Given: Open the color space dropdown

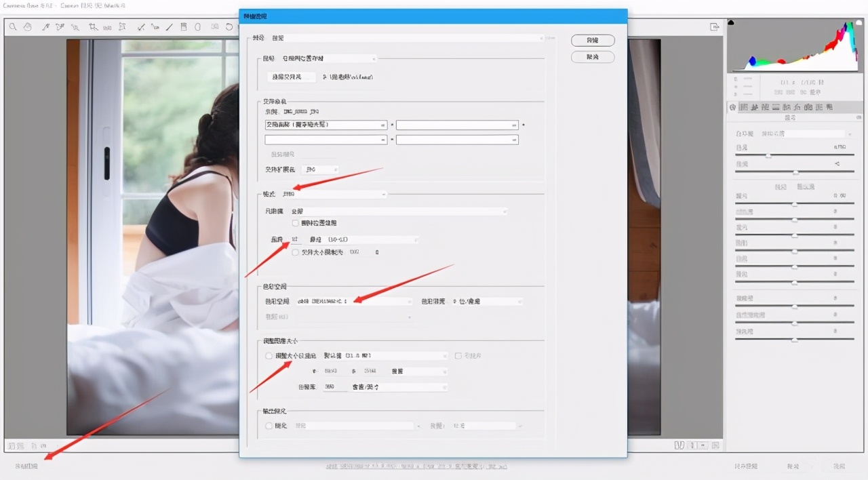Looking at the screenshot, I should click(x=353, y=301).
